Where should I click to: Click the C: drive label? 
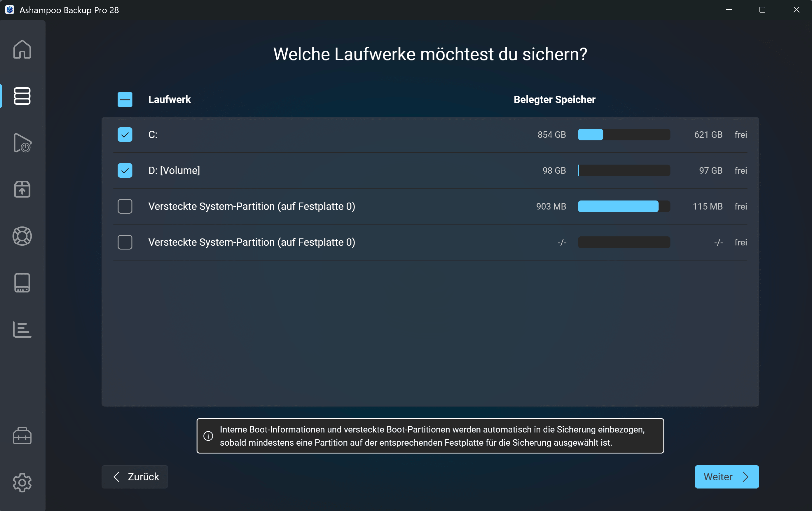point(153,135)
